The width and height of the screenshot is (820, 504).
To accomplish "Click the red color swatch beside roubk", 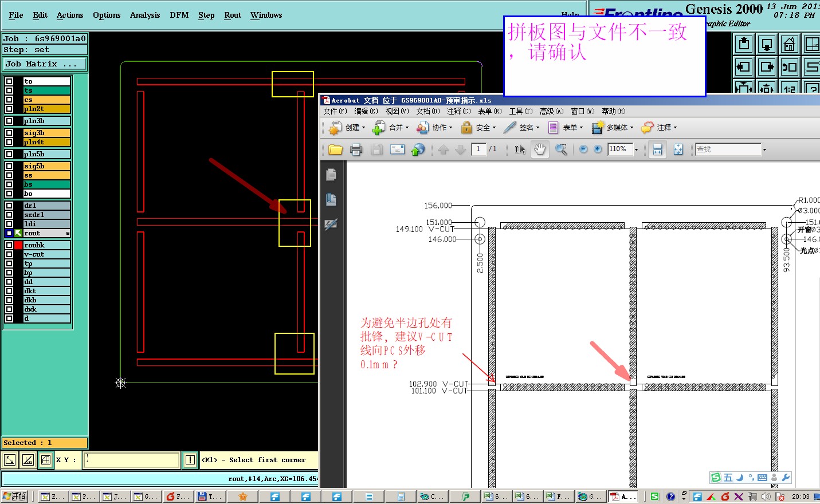I will coord(18,245).
